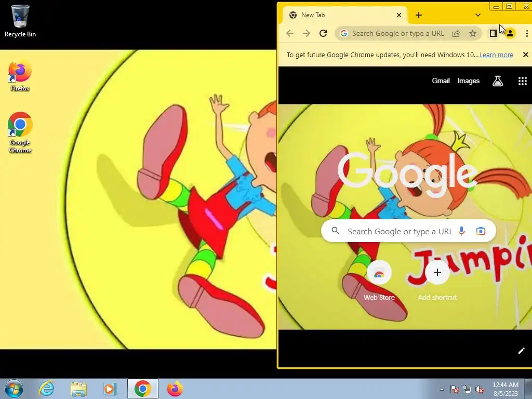532x399 pixels.
Task: Click the share page icon in address bar
Action: pos(456,33)
